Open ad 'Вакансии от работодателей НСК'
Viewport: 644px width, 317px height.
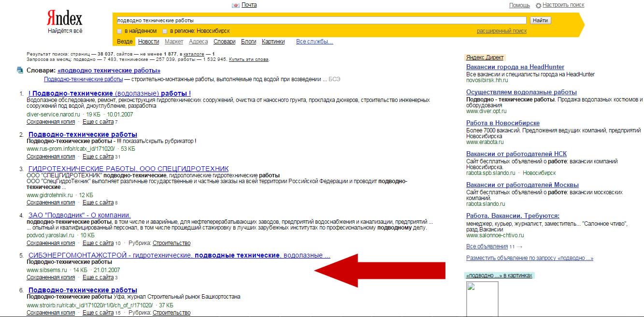(x=515, y=154)
